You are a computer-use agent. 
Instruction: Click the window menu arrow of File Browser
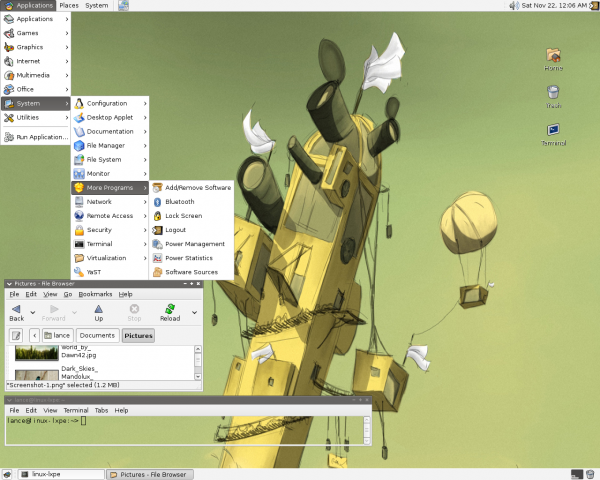[10, 284]
